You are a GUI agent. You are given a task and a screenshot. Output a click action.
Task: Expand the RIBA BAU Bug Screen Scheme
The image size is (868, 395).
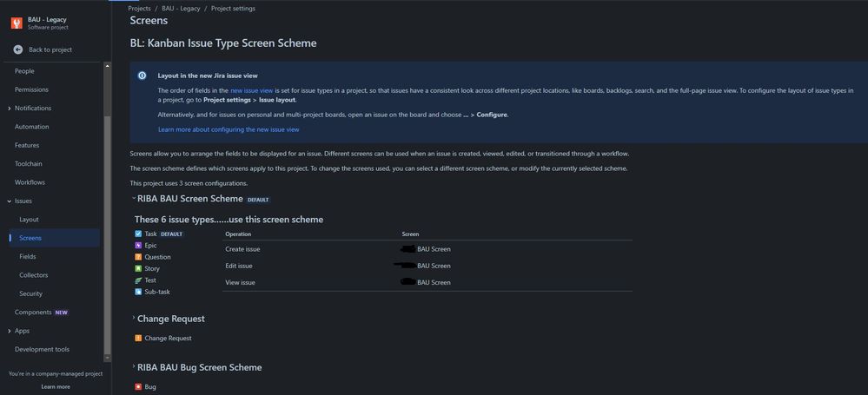(x=134, y=366)
